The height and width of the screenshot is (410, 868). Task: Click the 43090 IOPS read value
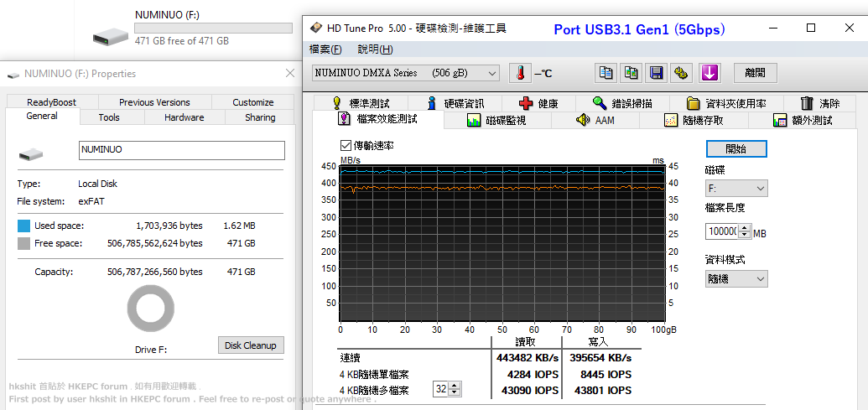point(528,390)
